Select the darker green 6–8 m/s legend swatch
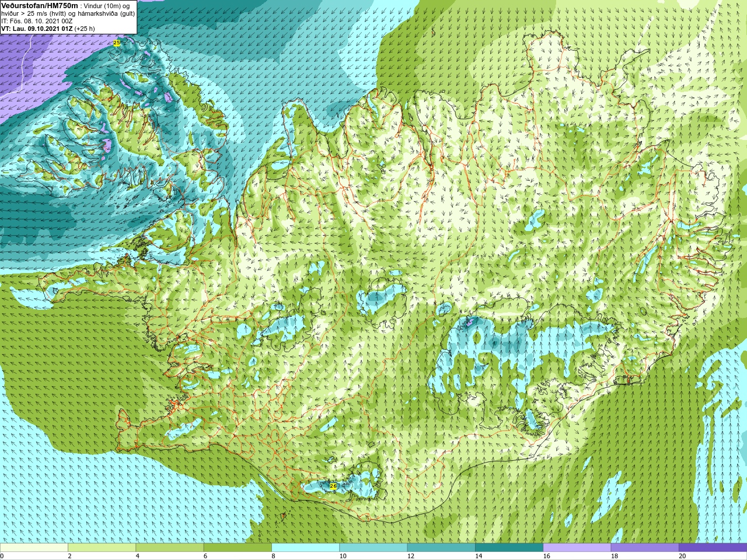Viewport: 747px width, 560px height. (238, 548)
